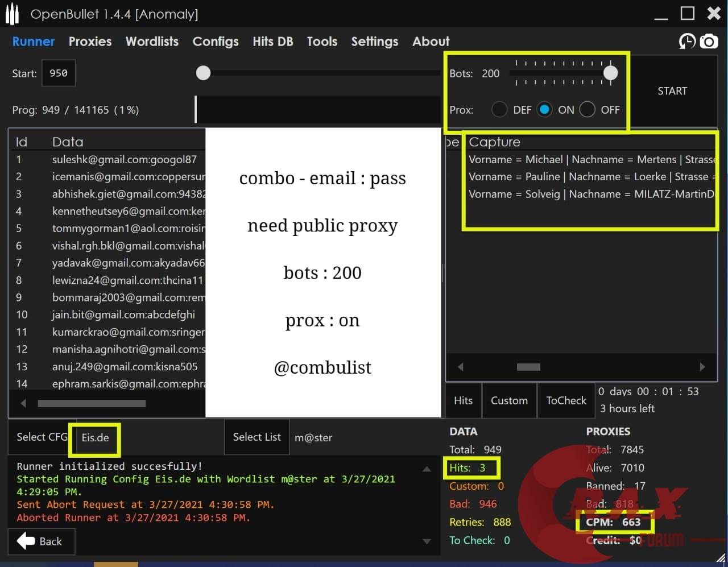
Task: Click the proxies 'Alive: 7010' stat
Action: 615,467
